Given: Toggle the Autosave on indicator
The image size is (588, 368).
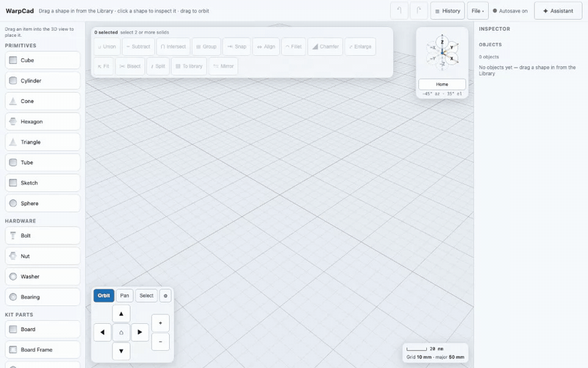Looking at the screenshot, I should point(510,11).
